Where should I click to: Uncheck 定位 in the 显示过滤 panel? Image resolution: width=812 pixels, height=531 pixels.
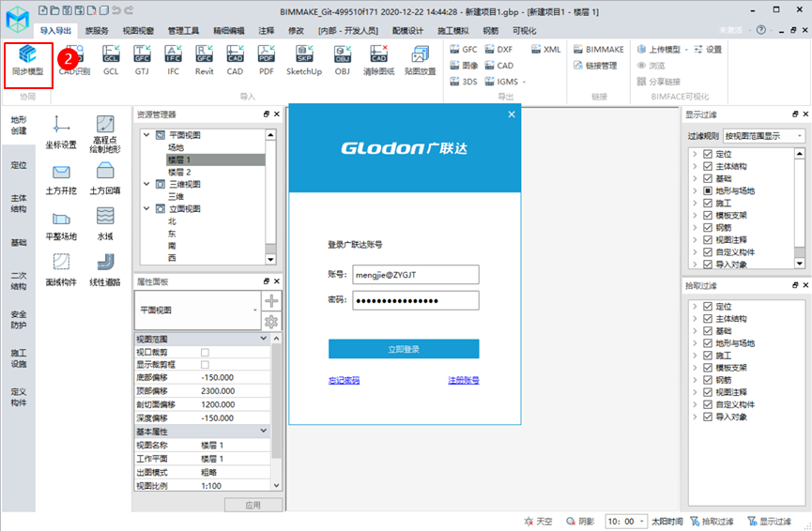(x=708, y=154)
